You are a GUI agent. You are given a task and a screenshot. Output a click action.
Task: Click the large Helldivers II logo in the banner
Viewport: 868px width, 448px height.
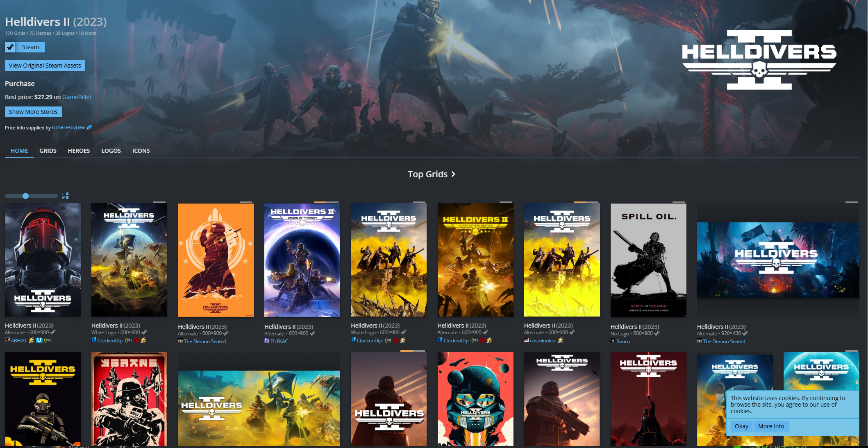pyautogui.click(x=759, y=60)
